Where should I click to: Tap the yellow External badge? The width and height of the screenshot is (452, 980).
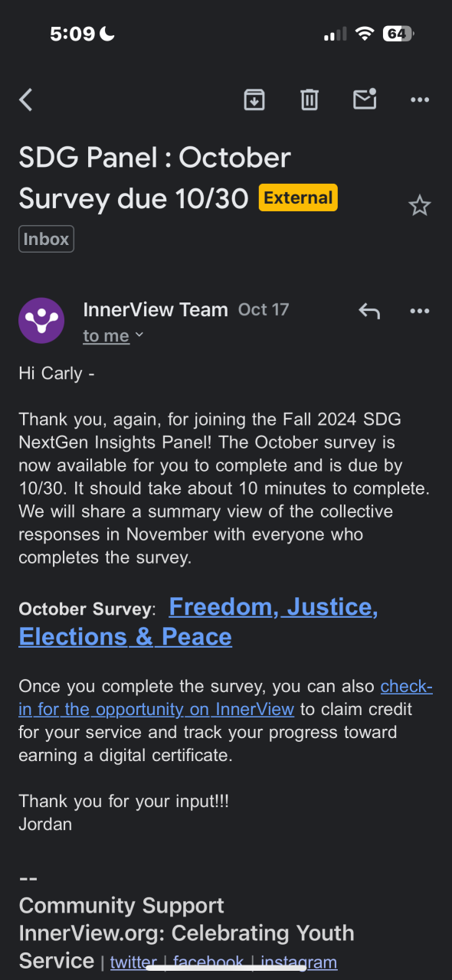point(298,198)
